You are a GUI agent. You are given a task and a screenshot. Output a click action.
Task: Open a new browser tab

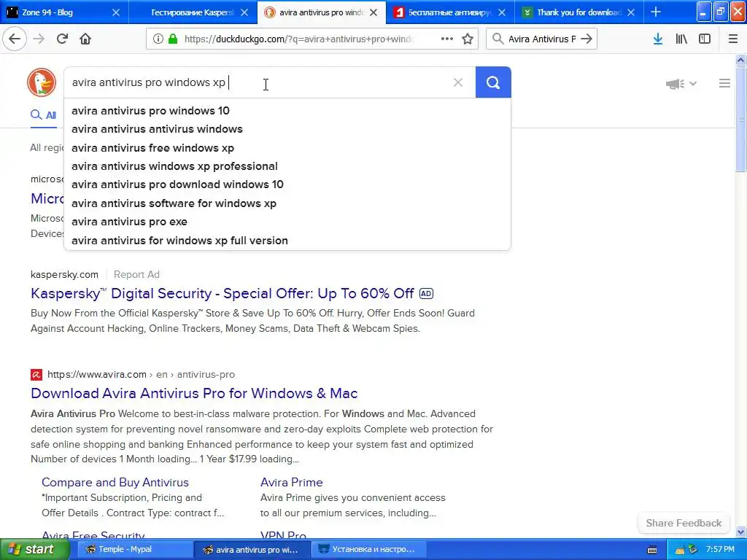tap(656, 12)
